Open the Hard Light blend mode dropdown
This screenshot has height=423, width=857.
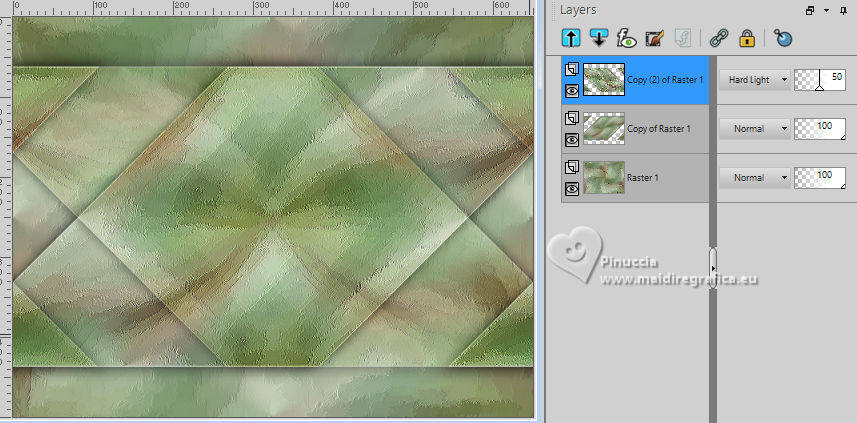tap(755, 80)
